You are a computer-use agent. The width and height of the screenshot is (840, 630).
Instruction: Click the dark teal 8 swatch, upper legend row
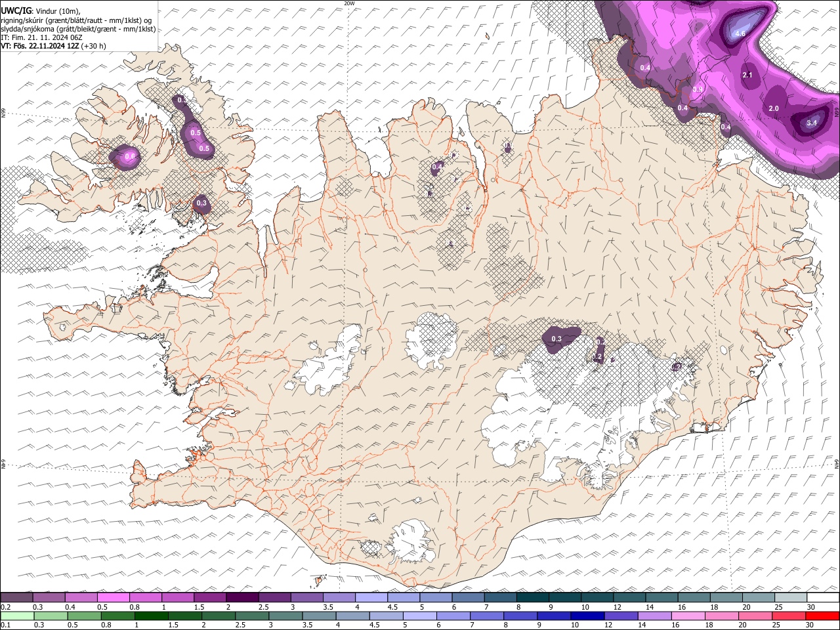[x=532, y=597]
